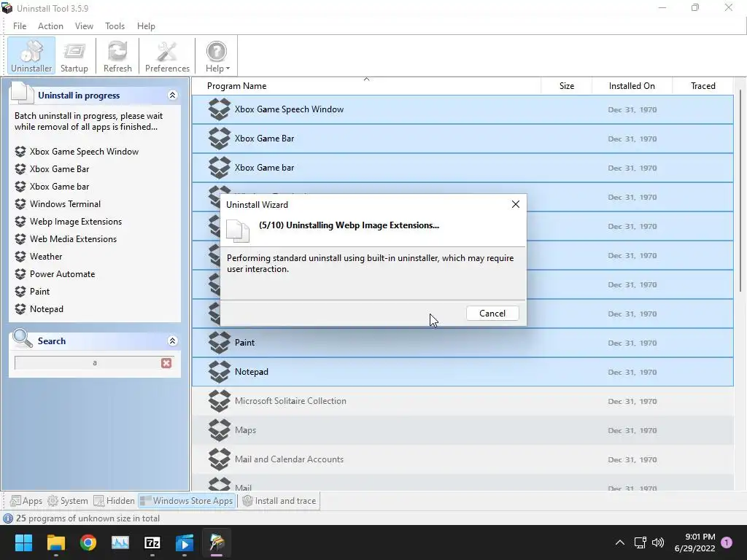This screenshot has width=747, height=560.
Task: Click the Xbox Game Bar row icon
Action: click(x=219, y=139)
